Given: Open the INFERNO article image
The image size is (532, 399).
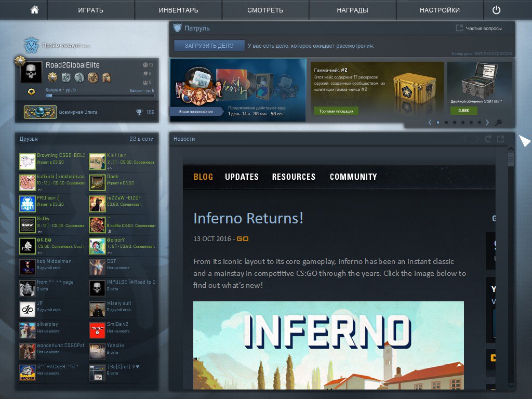Looking at the screenshot, I should coord(328,345).
